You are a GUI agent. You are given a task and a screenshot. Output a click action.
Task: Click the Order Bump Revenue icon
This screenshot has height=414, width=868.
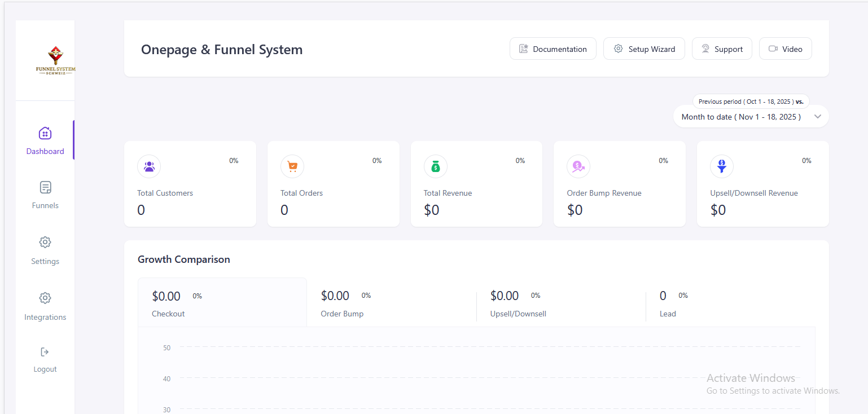coord(578,166)
